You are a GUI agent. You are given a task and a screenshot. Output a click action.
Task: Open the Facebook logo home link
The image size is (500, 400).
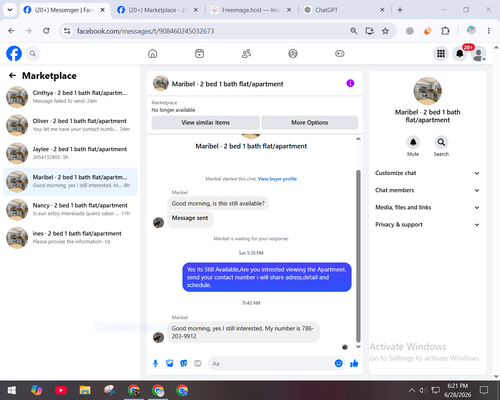(x=14, y=53)
